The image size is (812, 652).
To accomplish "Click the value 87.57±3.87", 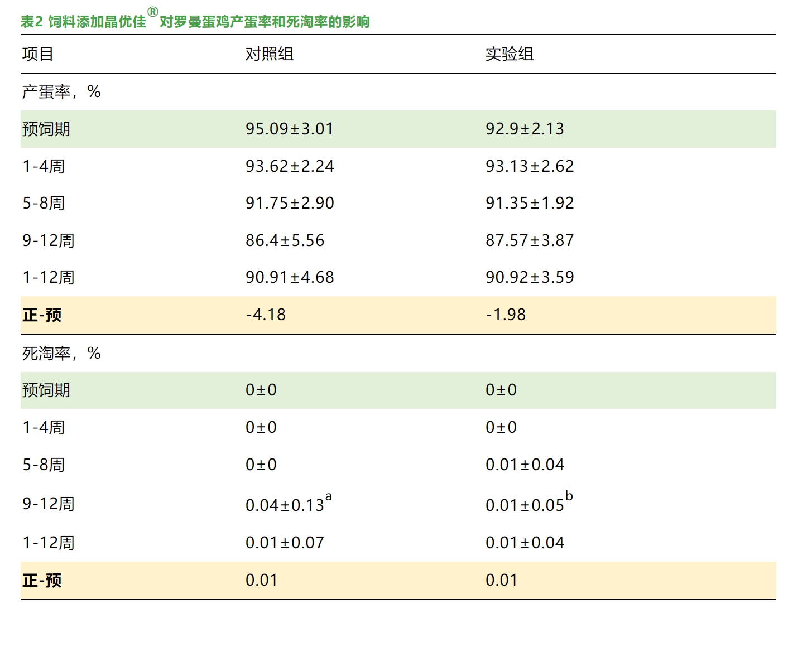I will point(529,240).
